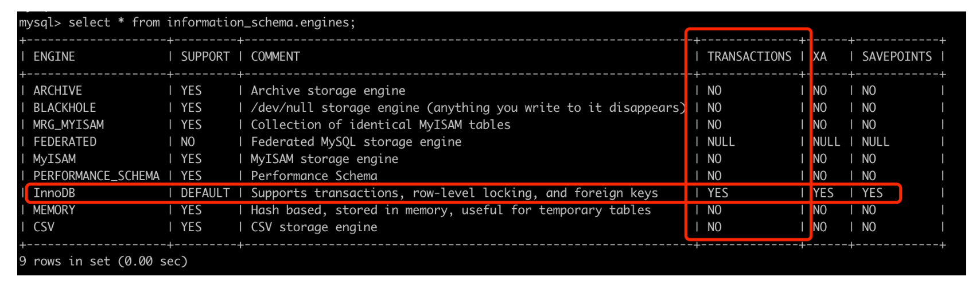Click the TRANSACTIONS column header
The width and height of the screenshot is (980, 288).
[749, 56]
